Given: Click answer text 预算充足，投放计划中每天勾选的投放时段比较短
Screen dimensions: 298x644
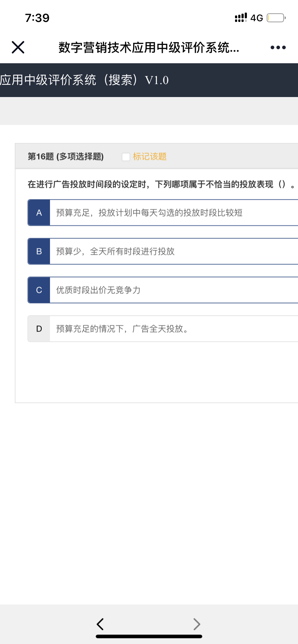Looking at the screenshot, I should click(x=149, y=213).
